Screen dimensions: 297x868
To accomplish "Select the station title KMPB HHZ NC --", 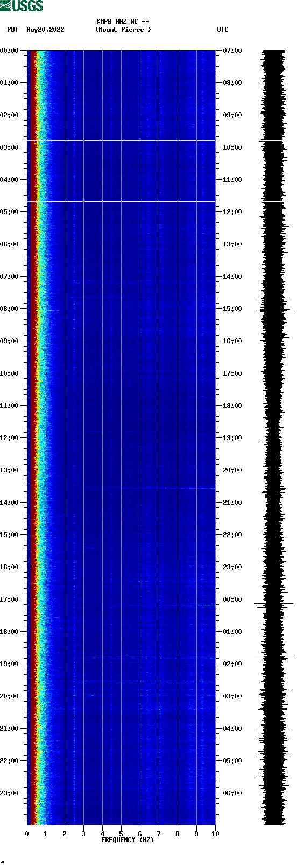I will (x=123, y=22).
